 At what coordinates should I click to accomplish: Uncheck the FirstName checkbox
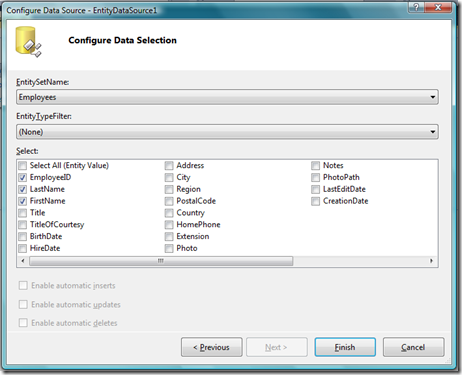click(x=23, y=201)
